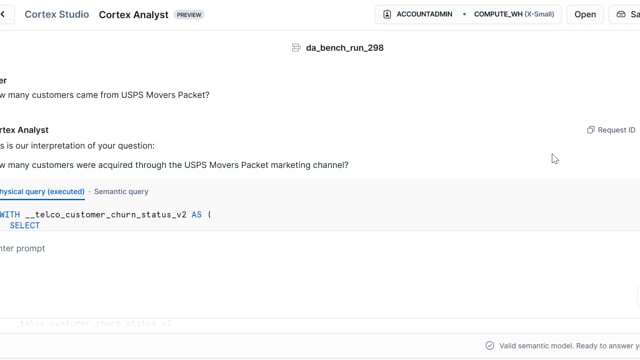Click the da_bench_run_298 model name

[x=344, y=48]
